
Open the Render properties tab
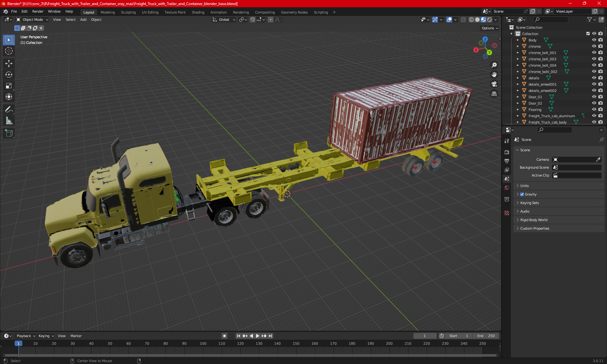pos(507,152)
